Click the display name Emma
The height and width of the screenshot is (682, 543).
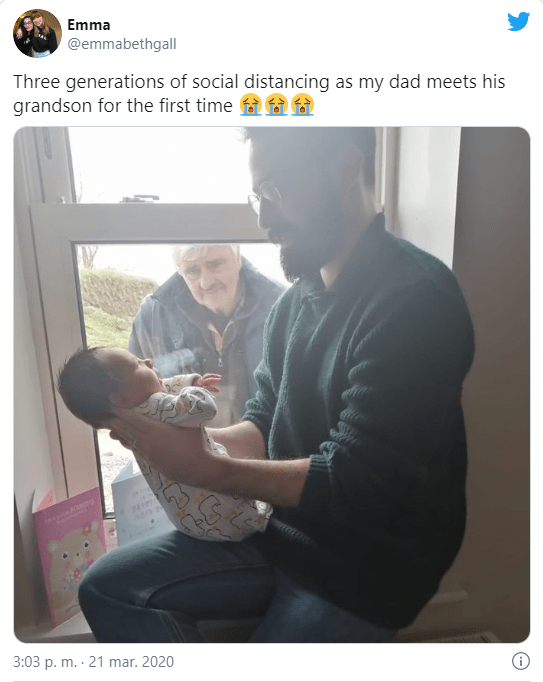point(89,25)
